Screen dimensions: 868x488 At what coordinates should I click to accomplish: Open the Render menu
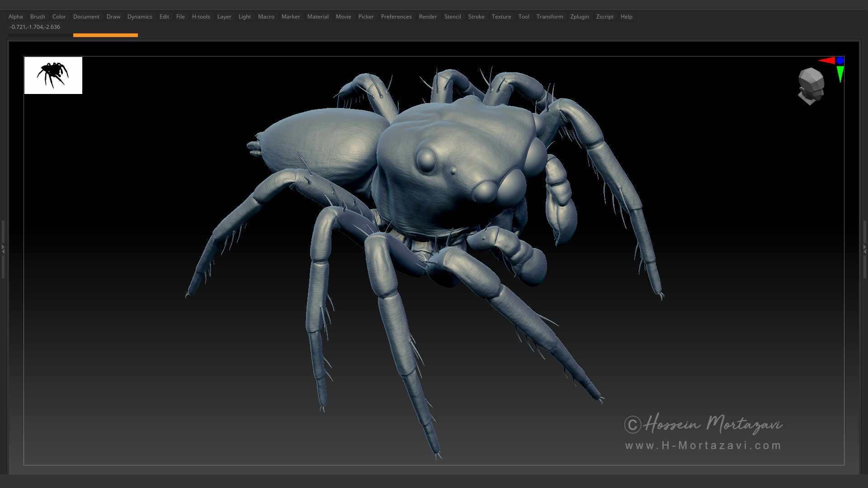tap(428, 16)
